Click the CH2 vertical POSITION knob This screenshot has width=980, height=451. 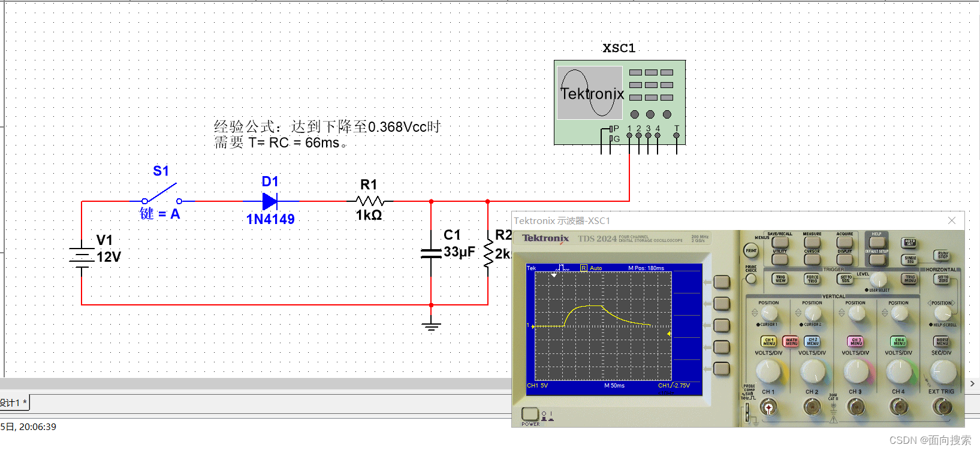813,313
